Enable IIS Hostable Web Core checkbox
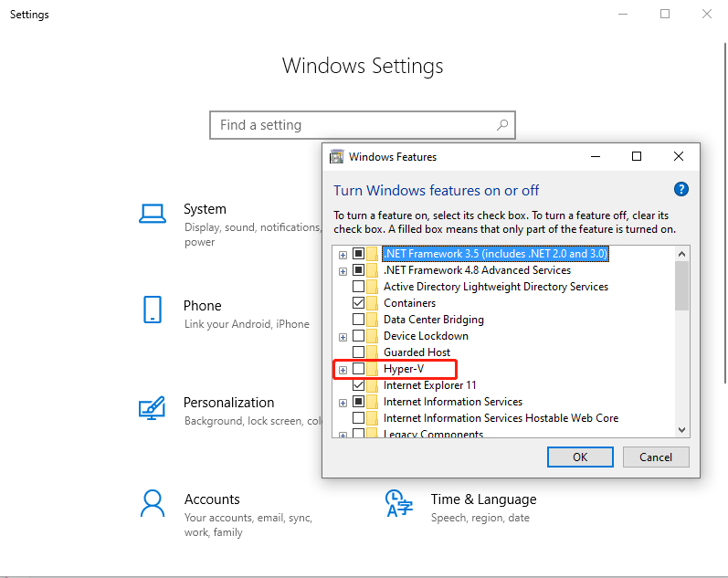728x578 pixels. tap(358, 418)
